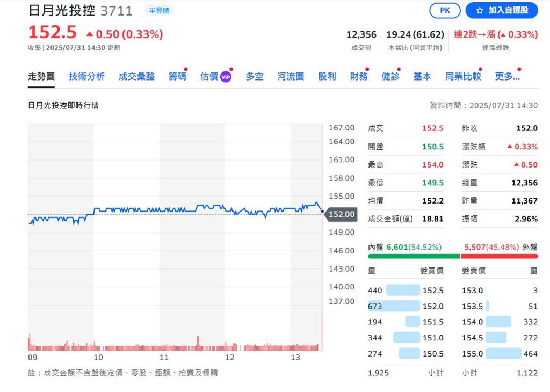
Task: Click the 資料時間 timestamp text
Action: (x=484, y=106)
